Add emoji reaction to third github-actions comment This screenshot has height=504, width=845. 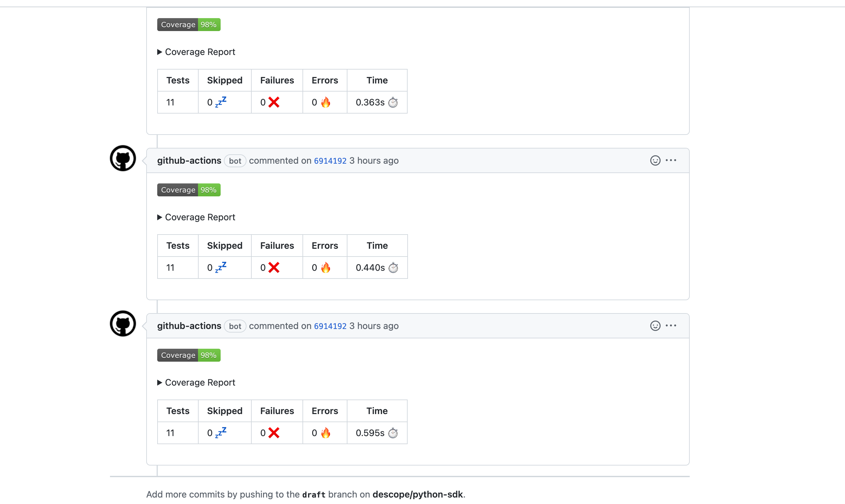click(655, 326)
